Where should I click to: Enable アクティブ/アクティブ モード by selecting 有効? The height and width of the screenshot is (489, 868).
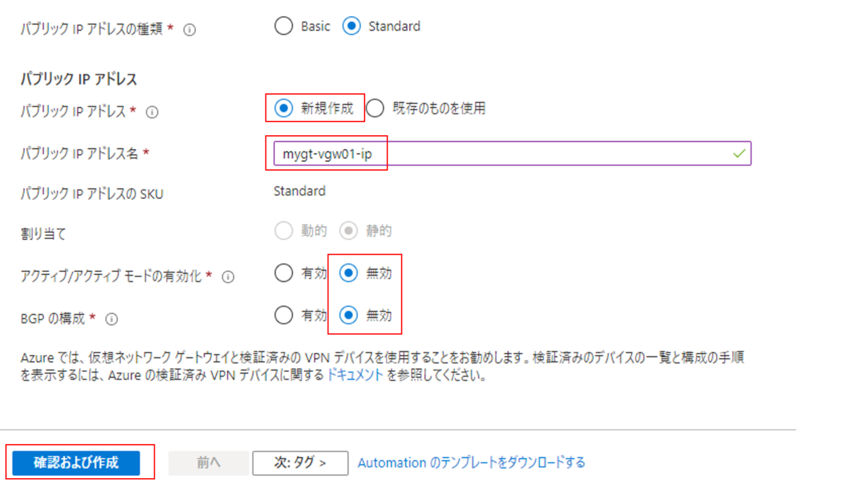[x=284, y=273]
